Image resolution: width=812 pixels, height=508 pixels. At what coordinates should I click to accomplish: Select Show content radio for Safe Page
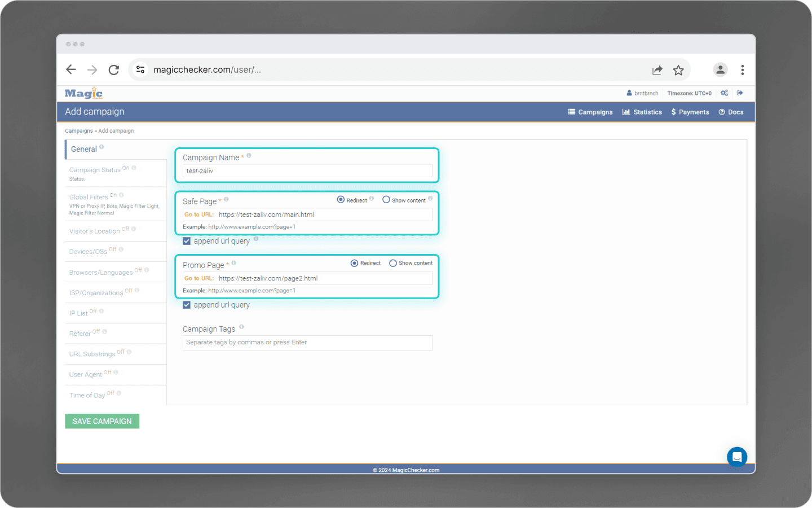point(386,200)
